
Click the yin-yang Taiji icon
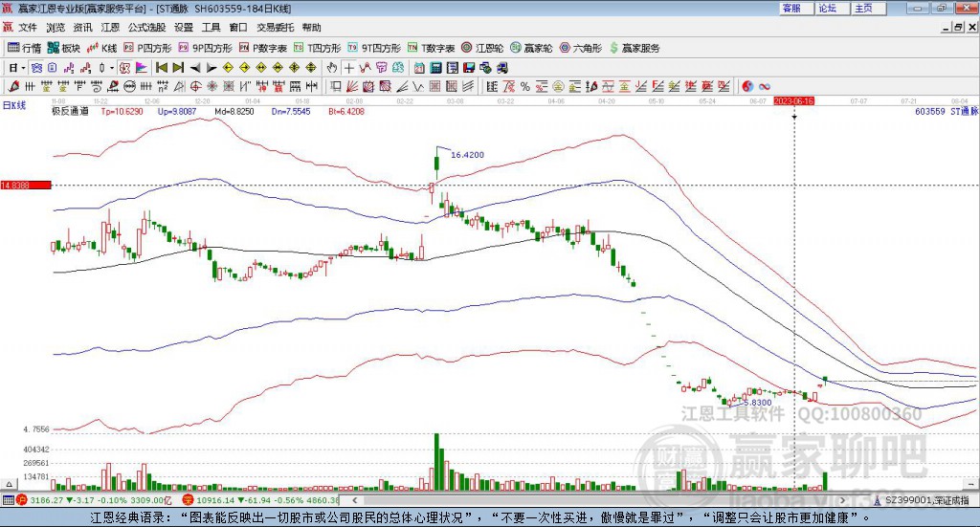point(747,87)
